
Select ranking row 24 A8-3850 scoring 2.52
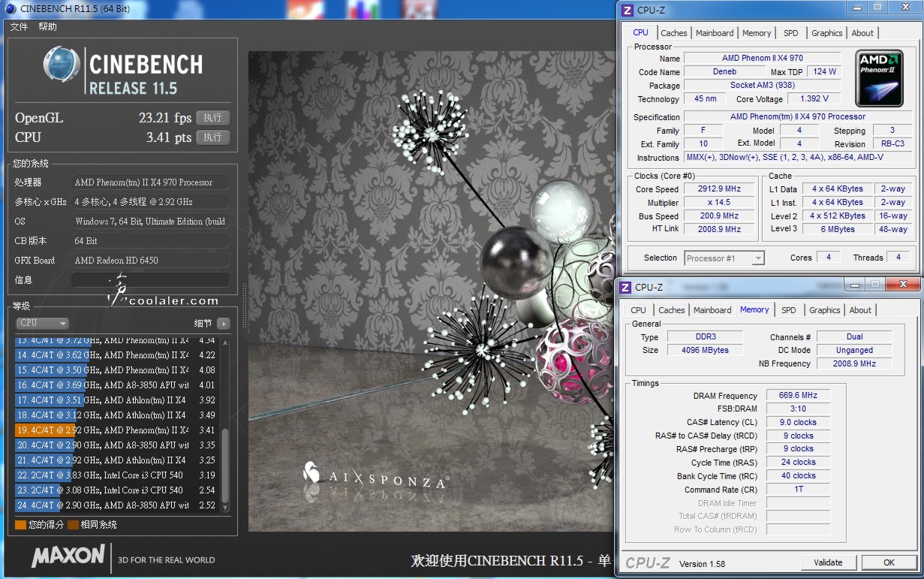coord(116,505)
